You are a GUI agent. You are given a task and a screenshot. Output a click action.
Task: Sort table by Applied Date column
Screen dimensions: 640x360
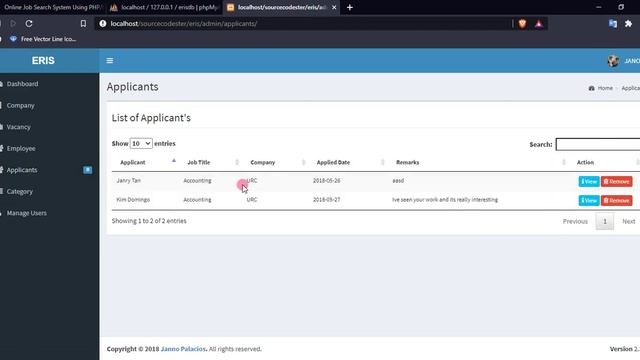pos(333,162)
